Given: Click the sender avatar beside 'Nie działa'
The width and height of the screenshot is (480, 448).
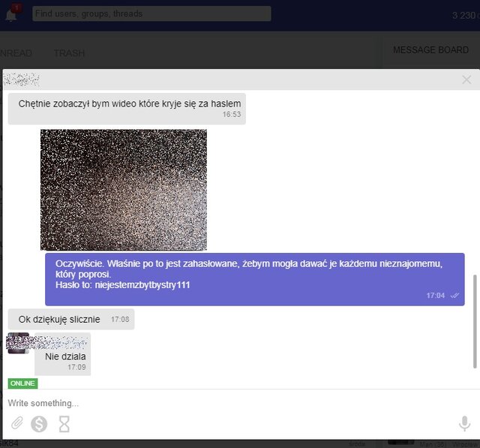Looking at the screenshot, I should pyautogui.click(x=18, y=343).
